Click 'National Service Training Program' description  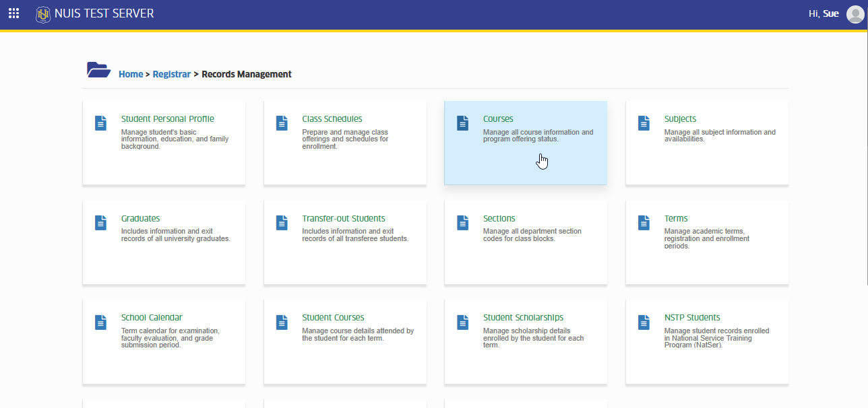click(717, 338)
